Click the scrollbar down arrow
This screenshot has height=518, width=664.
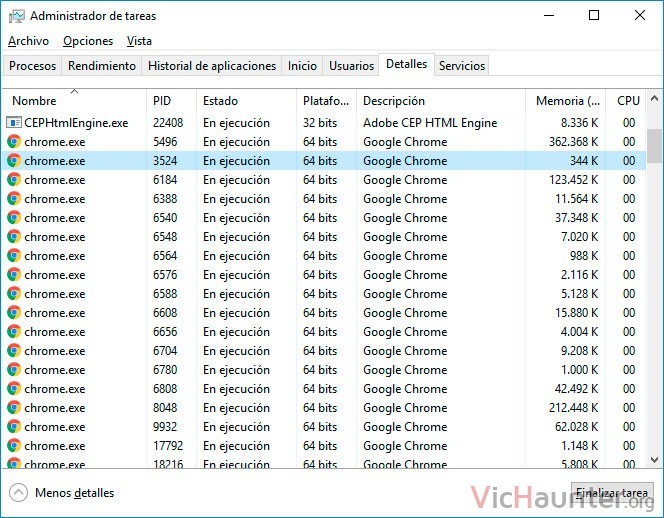(654, 460)
